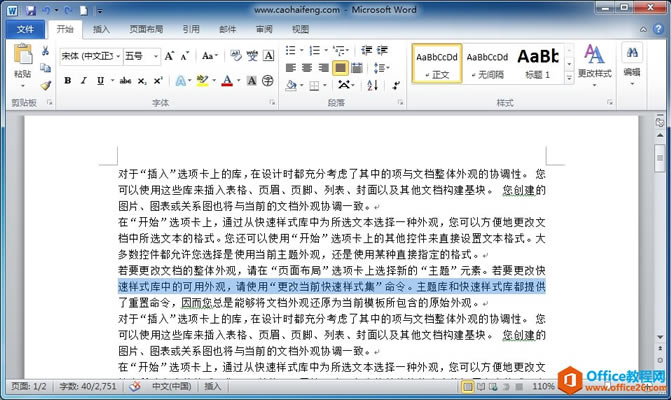Viewport: 671px width, 400px height.
Task: Insert enclosed character icon
Action: coord(268,80)
